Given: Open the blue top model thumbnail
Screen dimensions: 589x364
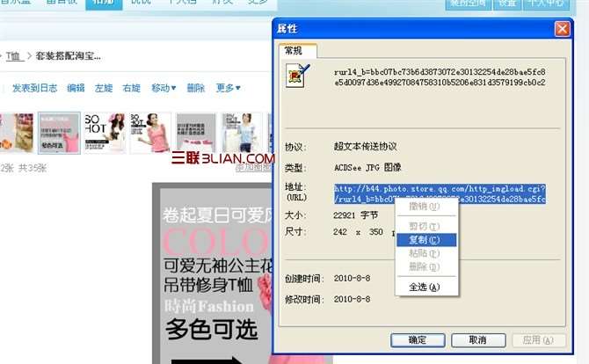Looking at the screenshot, I should click(241, 133).
